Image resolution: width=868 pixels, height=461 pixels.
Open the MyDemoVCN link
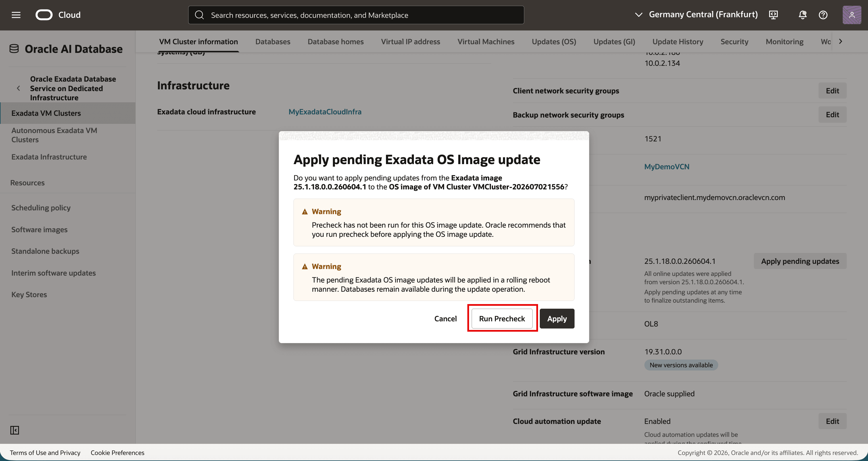coord(667,166)
